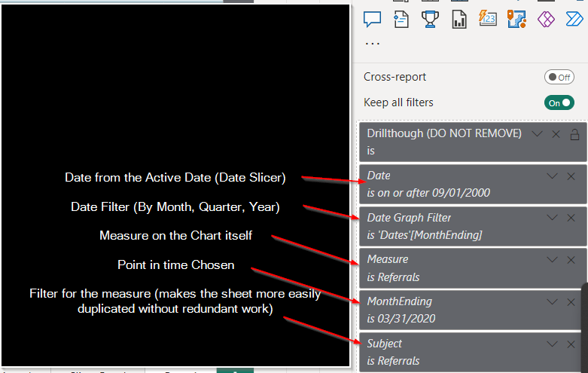The image size is (588, 373).
Task: Remove the Measure filter card
Action: click(571, 260)
